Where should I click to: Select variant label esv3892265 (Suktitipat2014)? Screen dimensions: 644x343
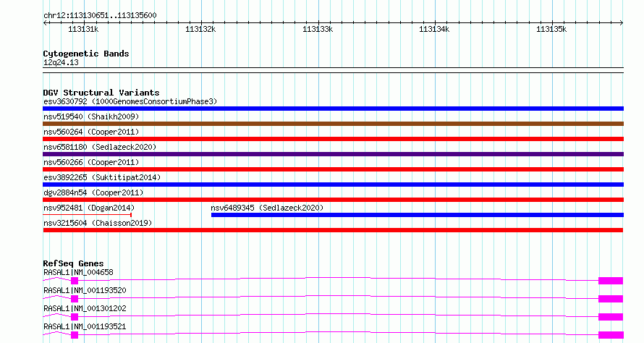pos(102,177)
